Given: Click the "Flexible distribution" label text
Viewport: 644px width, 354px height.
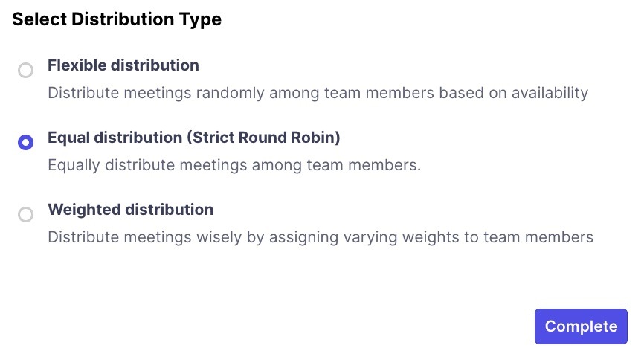Looking at the screenshot, I should click(x=123, y=65).
